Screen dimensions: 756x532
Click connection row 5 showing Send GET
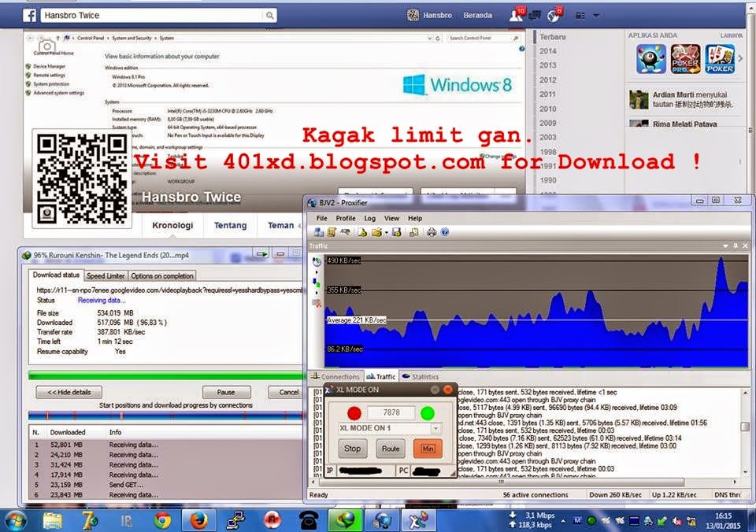click(165, 485)
